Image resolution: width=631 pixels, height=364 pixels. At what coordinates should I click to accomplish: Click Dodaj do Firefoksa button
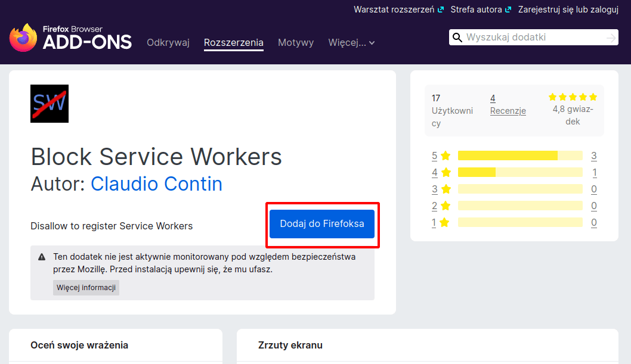click(x=322, y=224)
